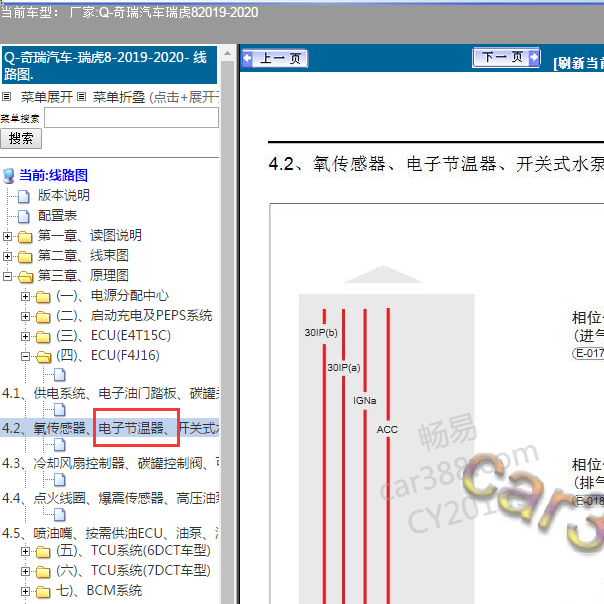Click open folder icon of 第三章、原理图
Image resolution: width=604 pixels, height=604 pixels.
[25, 277]
